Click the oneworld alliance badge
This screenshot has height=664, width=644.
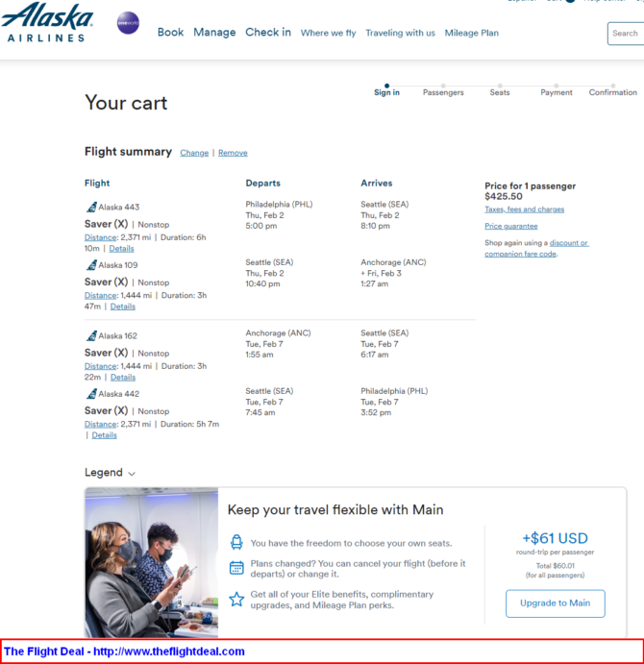pyautogui.click(x=128, y=23)
